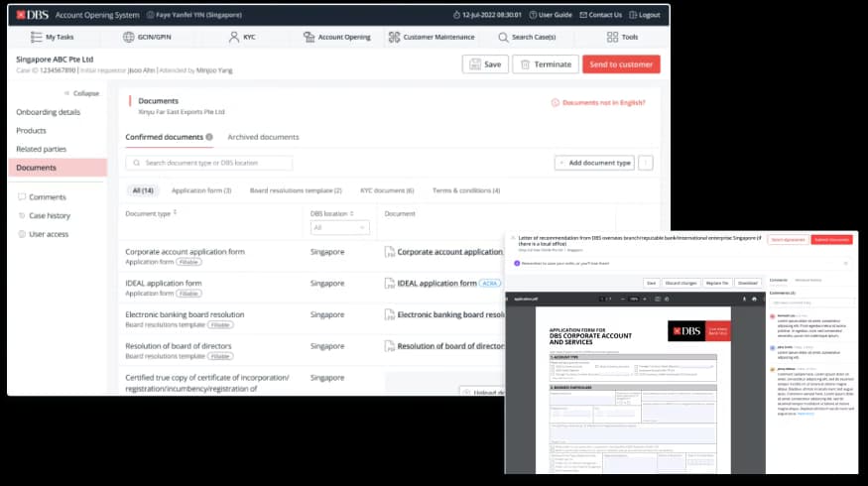
Task: Open the IDEAL application form document link
Action: (436, 284)
